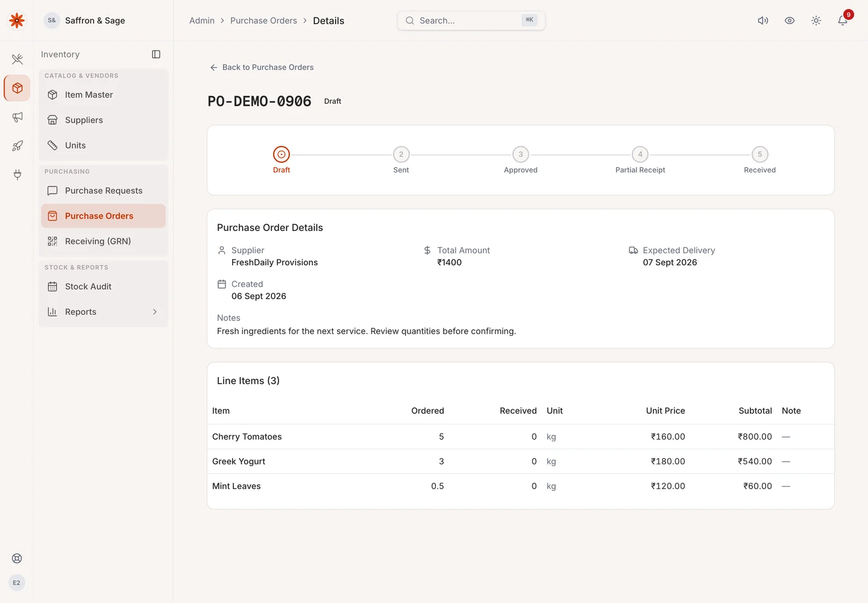Open the restaurant utensils rail icon
The height and width of the screenshot is (603, 868).
[x=17, y=59]
